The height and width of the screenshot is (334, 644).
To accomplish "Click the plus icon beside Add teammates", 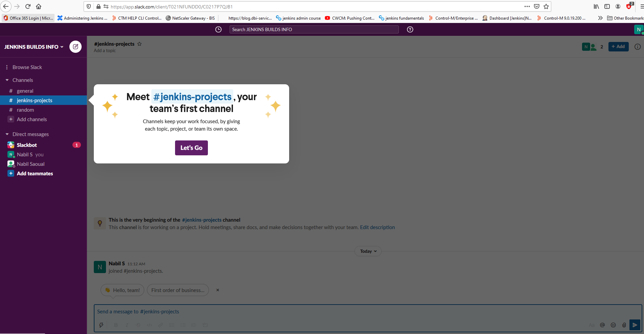I will click(11, 173).
